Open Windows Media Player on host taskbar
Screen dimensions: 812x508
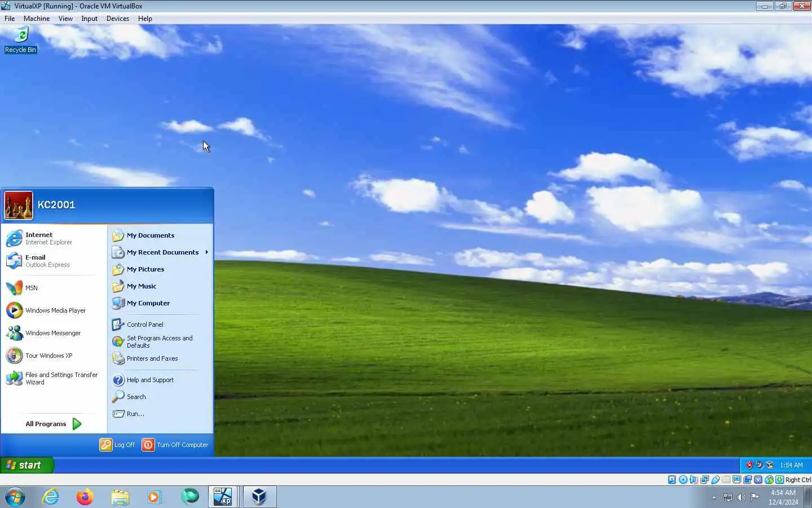pyautogui.click(x=155, y=497)
